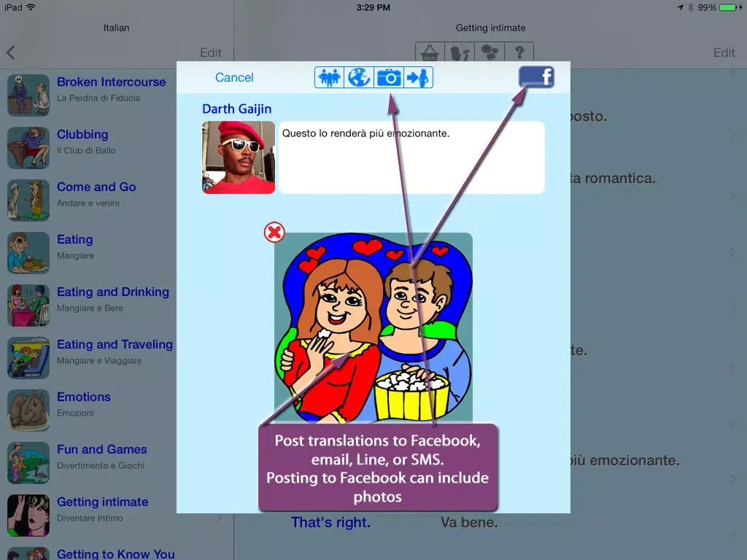
Task: Expand the Getting intimate row chevron
Action: 219,517
